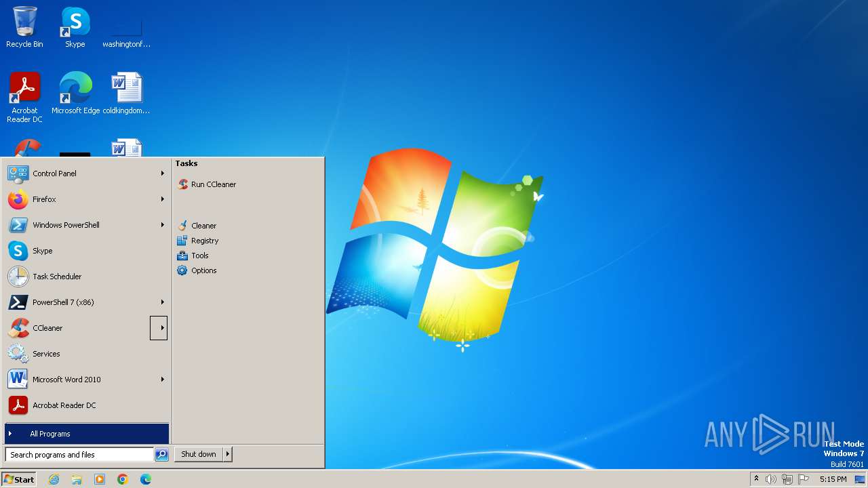Choose the Registry task label
This screenshot has height=488, width=868.
point(205,241)
